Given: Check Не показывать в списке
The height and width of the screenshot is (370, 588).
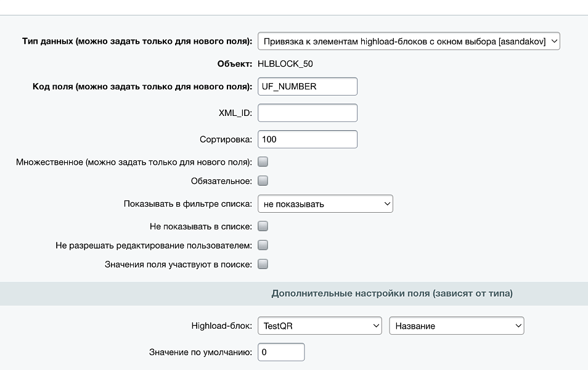Looking at the screenshot, I should [263, 226].
